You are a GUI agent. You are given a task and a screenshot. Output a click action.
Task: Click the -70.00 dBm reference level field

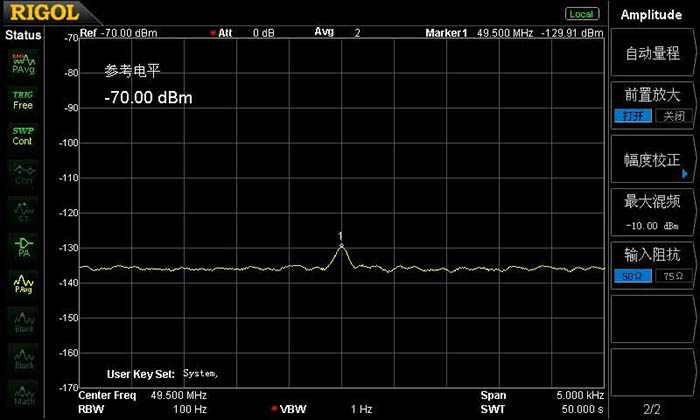pos(149,98)
